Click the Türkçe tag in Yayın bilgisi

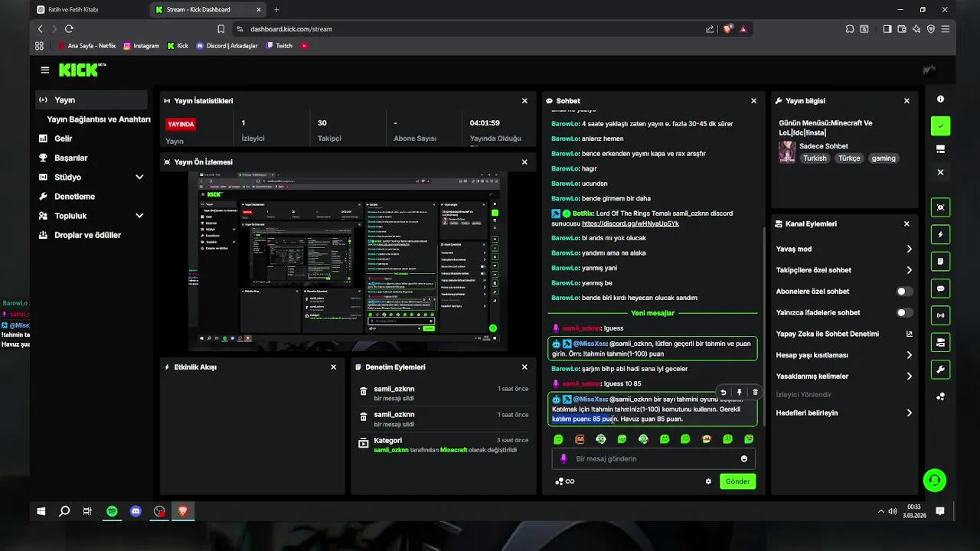pos(849,158)
